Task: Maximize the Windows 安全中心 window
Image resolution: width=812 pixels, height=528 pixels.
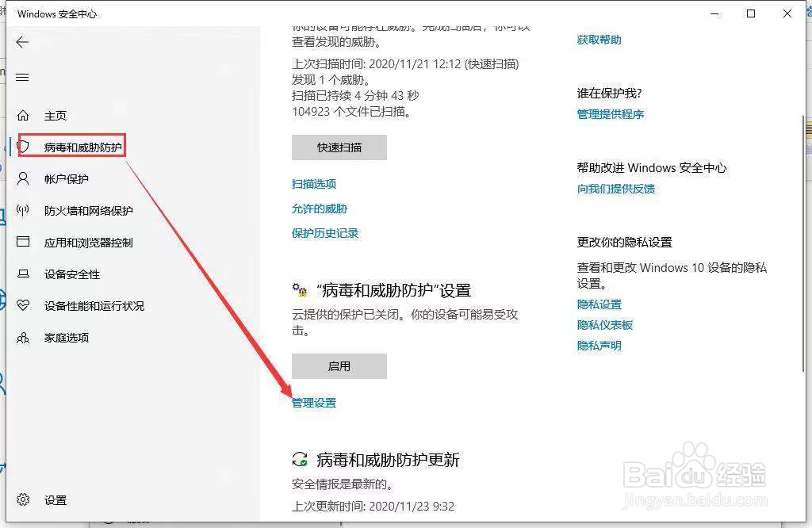Action: [751, 14]
